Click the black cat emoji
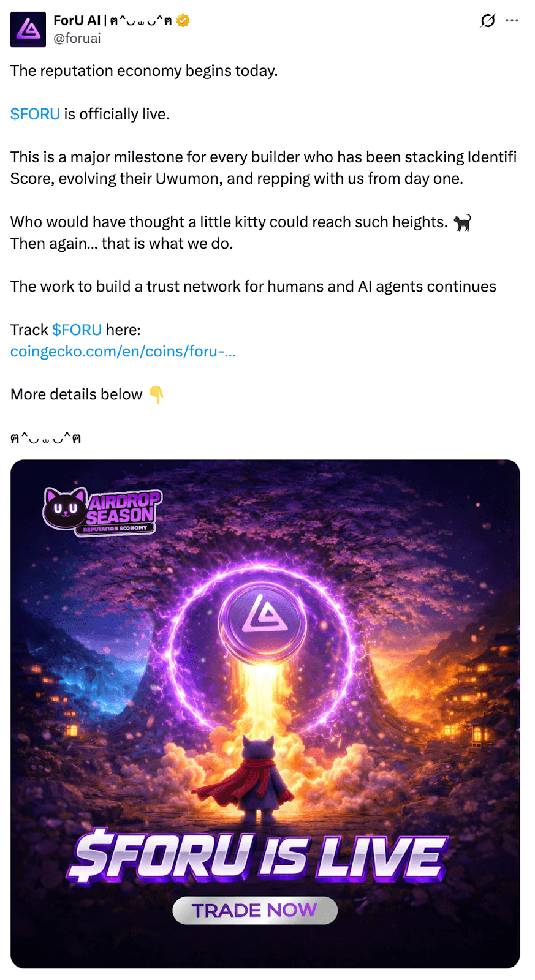 462,222
